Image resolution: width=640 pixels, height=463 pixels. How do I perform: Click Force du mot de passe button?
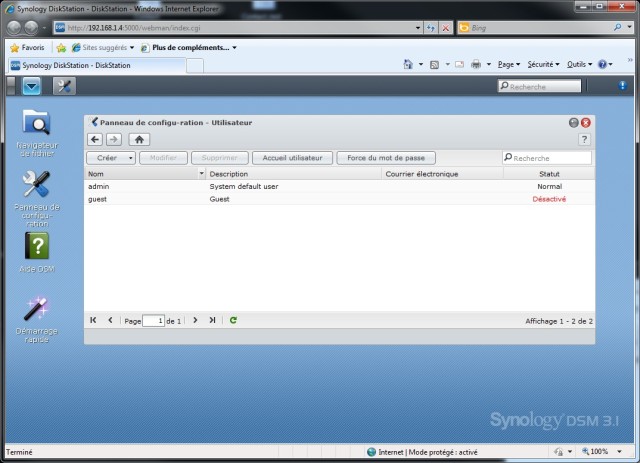[386, 158]
